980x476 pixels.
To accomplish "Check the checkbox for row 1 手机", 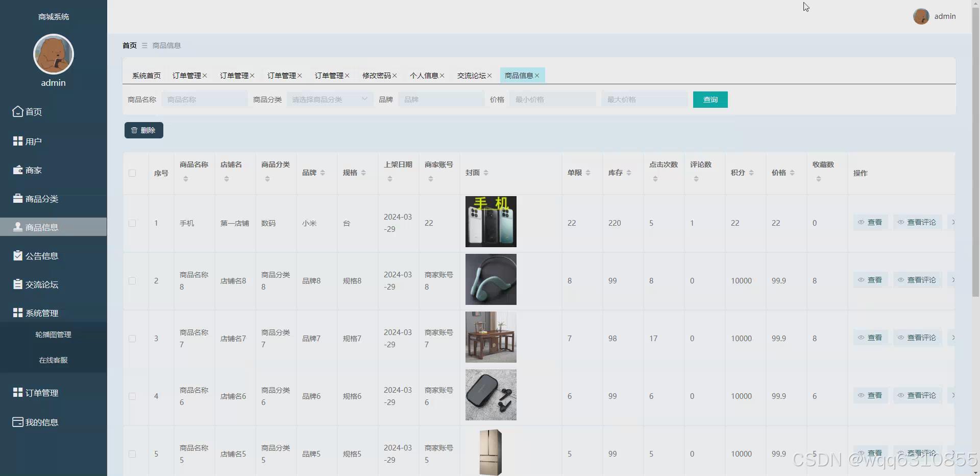I will tap(132, 223).
